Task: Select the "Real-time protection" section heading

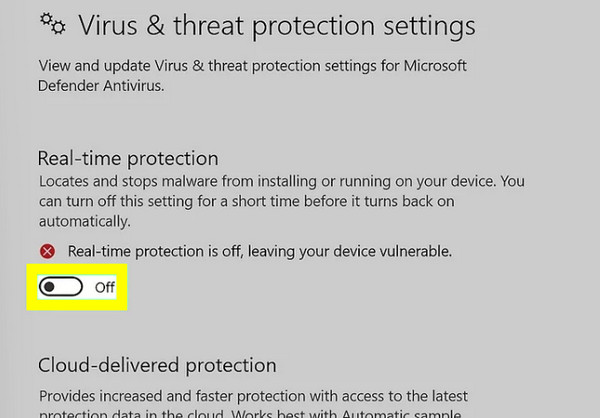Action: click(127, 158)
